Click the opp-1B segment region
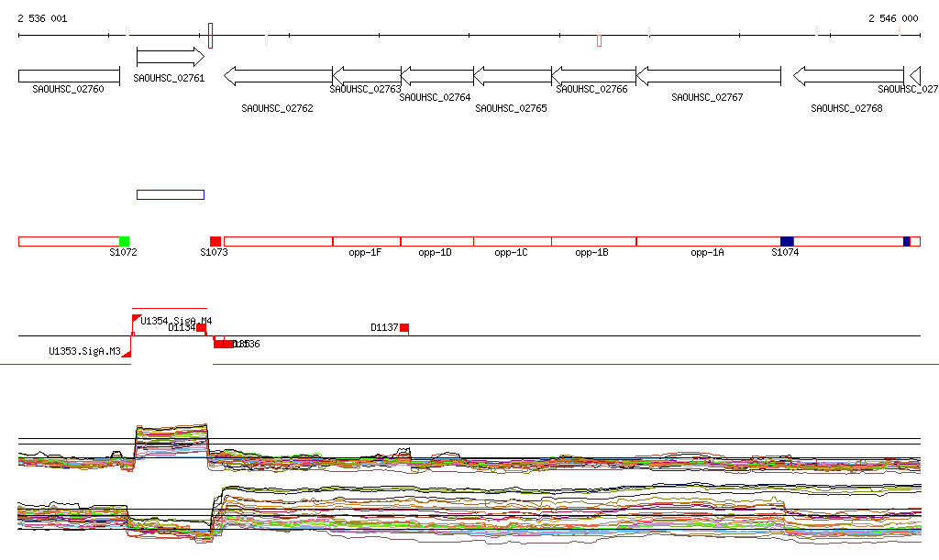 [593, 241]
